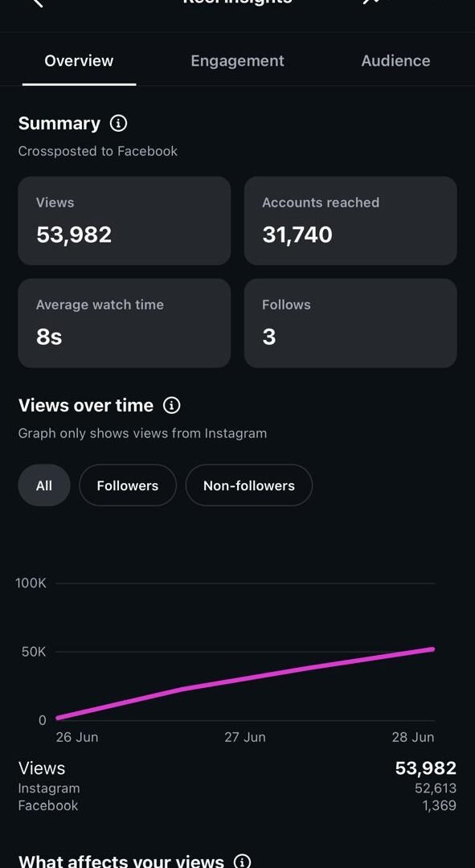Switch to the Engagement tab
Screen dimensions: 475x868
[238, 61]
